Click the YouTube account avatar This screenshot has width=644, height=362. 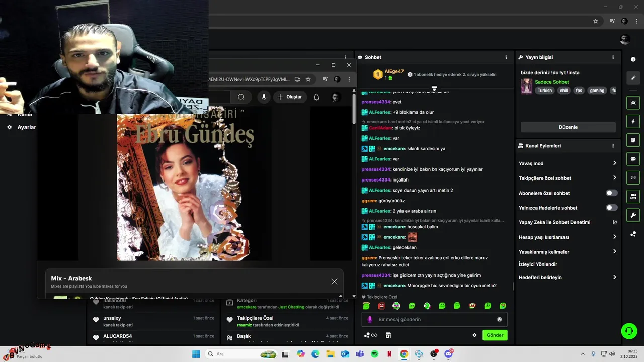(336, 97)
